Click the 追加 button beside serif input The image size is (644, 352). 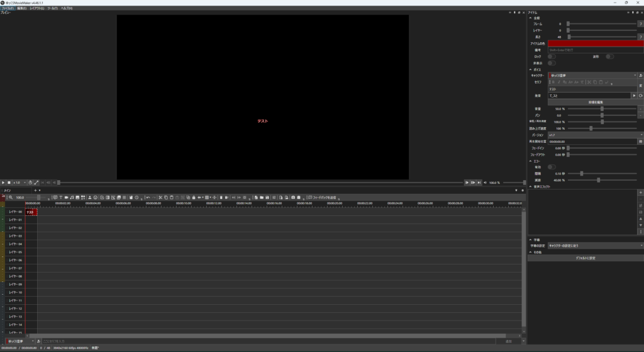[x=508, y=341]
